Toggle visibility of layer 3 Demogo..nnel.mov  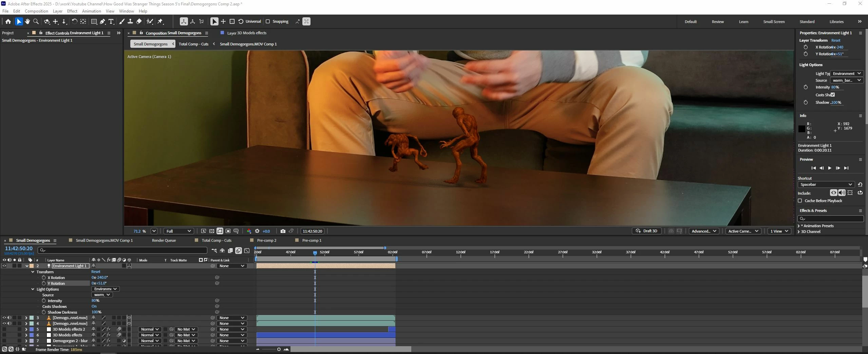coord(4,318)
